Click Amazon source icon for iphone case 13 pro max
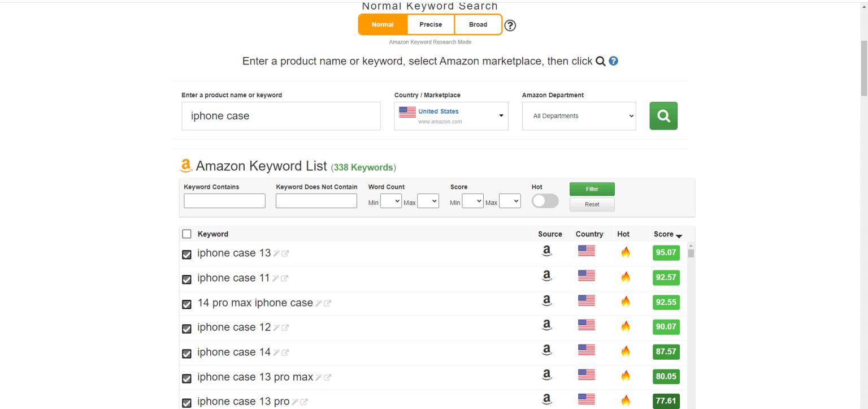Viewport: 868px width, 409px height. click(546, 375)
